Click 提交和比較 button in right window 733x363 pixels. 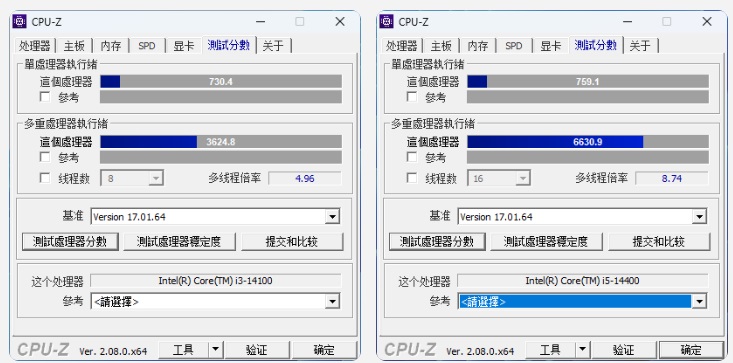pyautogui.click(x=659, y=242)
